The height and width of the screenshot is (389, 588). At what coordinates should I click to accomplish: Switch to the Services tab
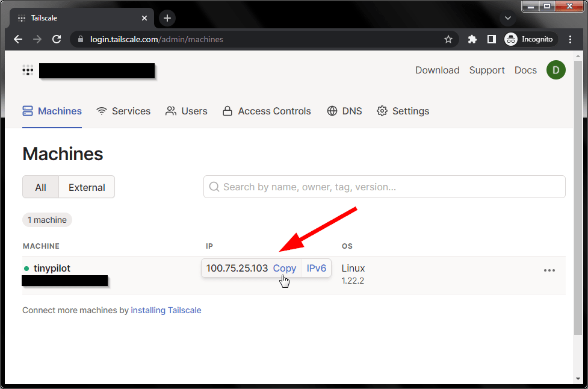(123, 111)
